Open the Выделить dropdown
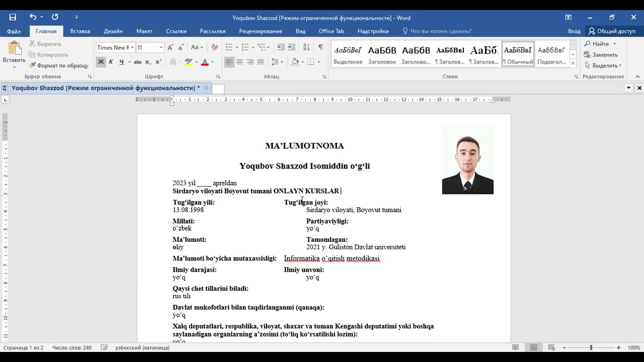This screenshot has height=362, width=644. [603, 65]
